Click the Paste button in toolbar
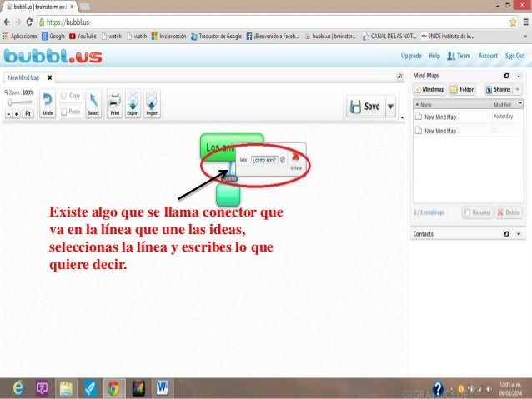Screen dimensions: 532x399 click(71, 112)
